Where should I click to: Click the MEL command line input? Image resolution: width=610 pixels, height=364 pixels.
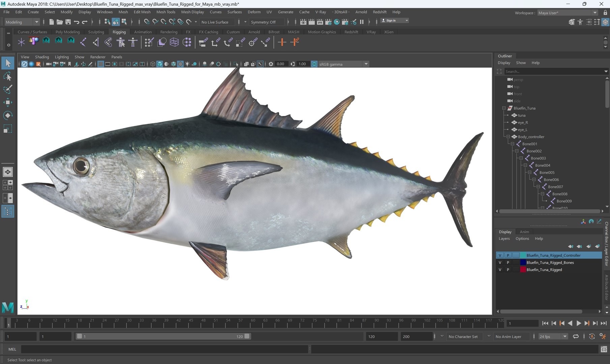(165, 349)
